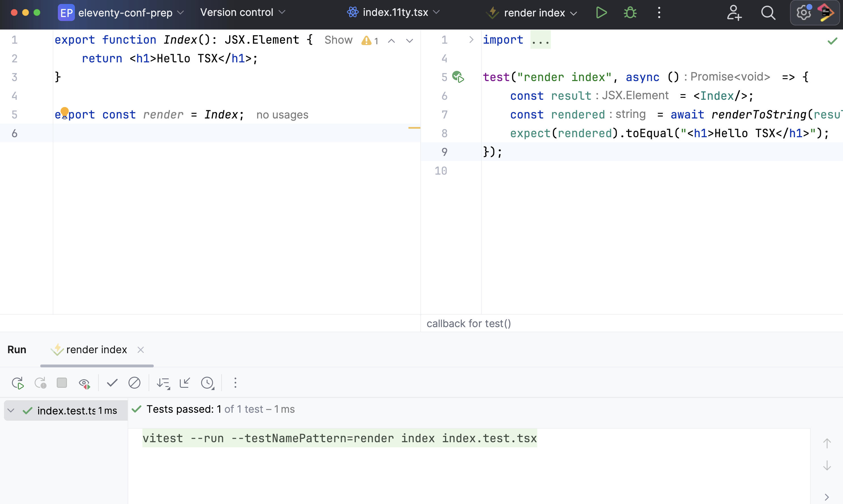Open test history clock icon
This screenshot has height=504, width=843.
click(207, 383)
